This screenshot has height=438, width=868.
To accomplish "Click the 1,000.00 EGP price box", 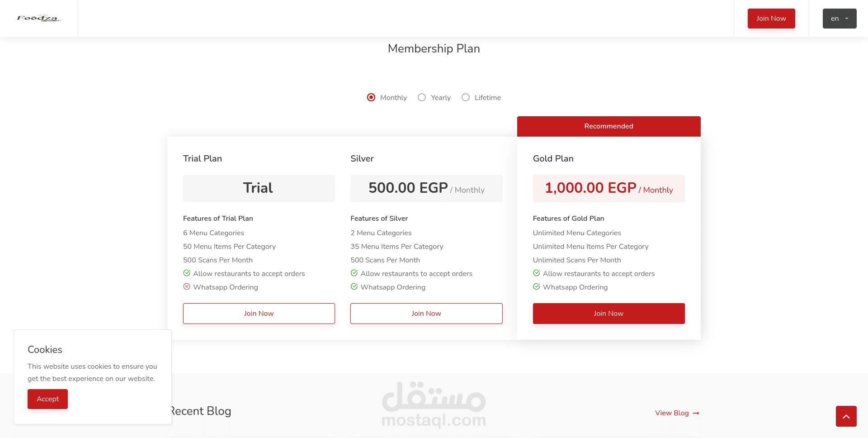I will tap(609, 188).
